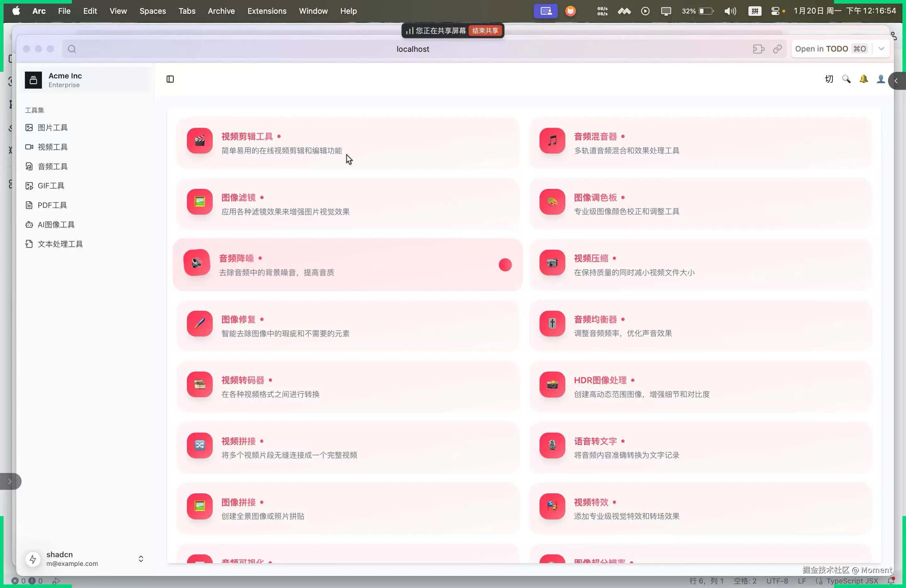Click the 视频转码器 film icon

[199, 384]
